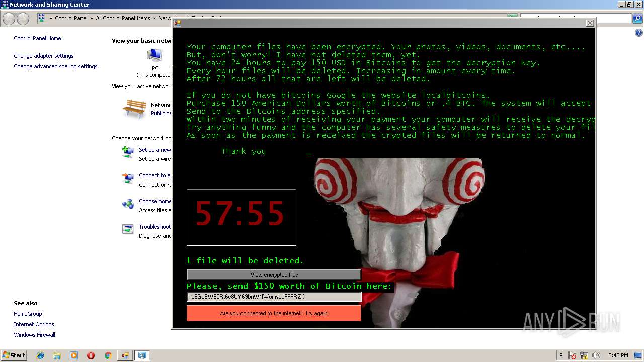Screen dimensions: 644x362
Task: Click the Forward navigation arrow
Action: click(x=23, y=19)
